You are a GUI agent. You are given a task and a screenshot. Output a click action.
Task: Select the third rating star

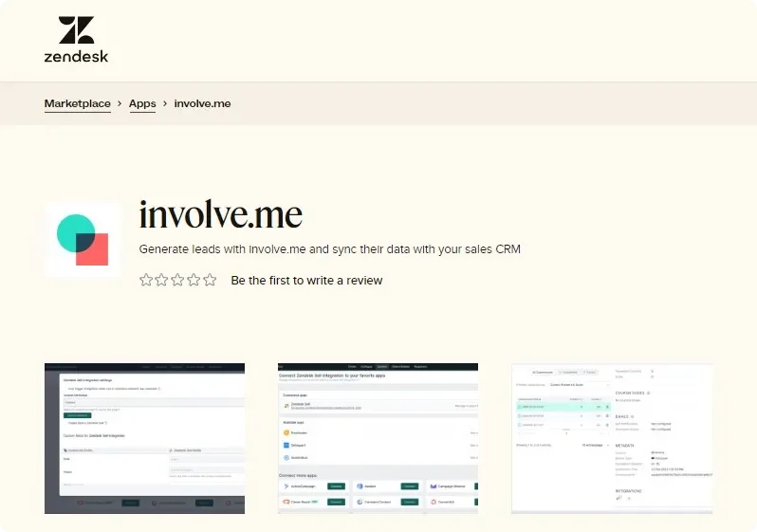click(177, 280)
